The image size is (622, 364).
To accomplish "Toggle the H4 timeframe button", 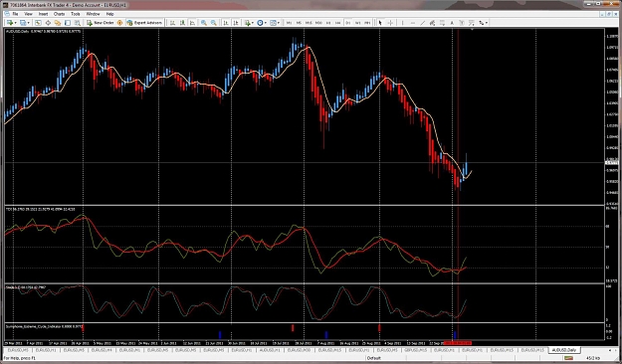I will pos(338,23).
